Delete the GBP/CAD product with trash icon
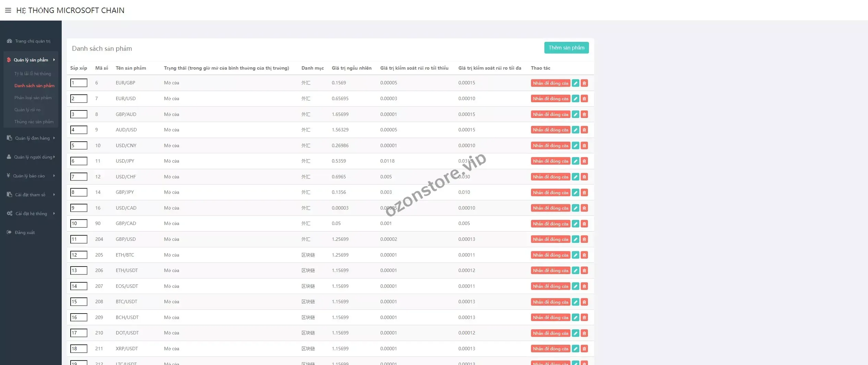This screenshot has height=365, width=868. point(584,224)
